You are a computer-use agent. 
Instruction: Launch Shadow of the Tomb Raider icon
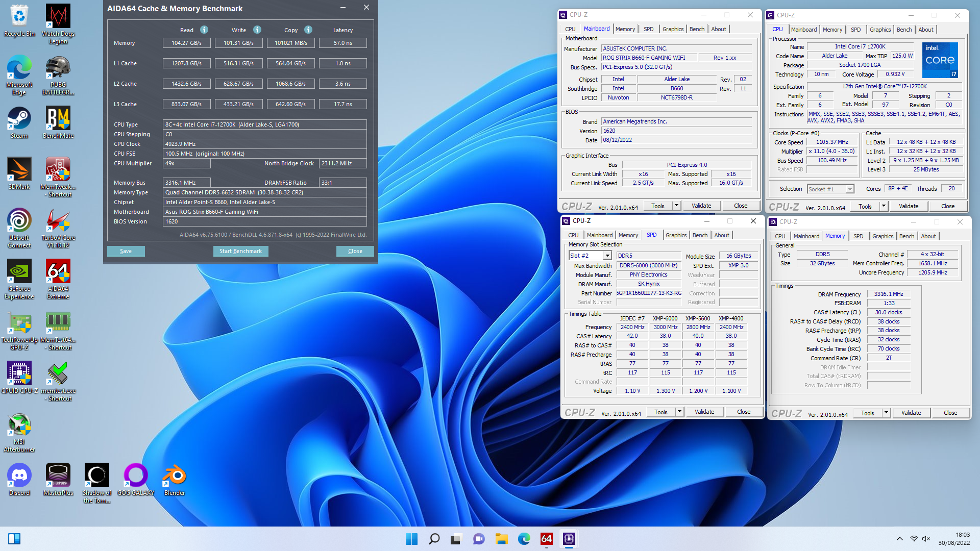pyautogui.click(x=97, y=483)
